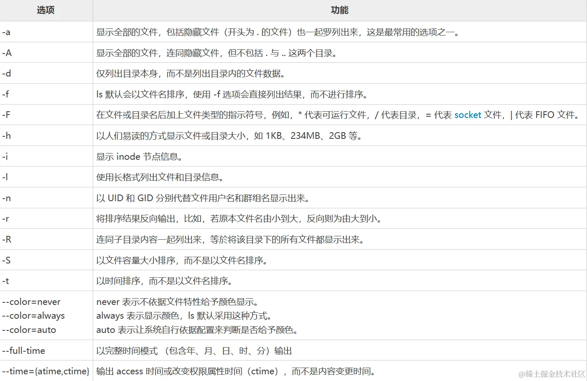Select the -t option cell
This screenshot has height=381, width=588.
click(46, 281)
